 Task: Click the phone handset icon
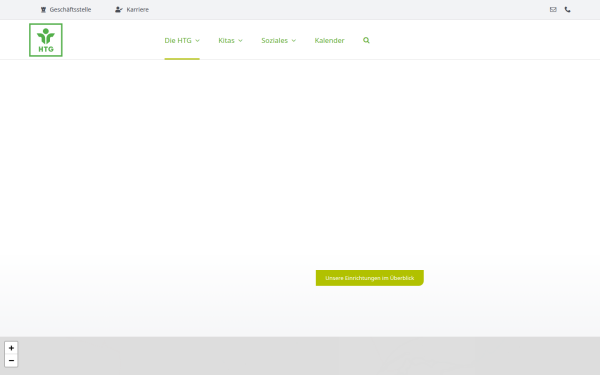(567, 10)
